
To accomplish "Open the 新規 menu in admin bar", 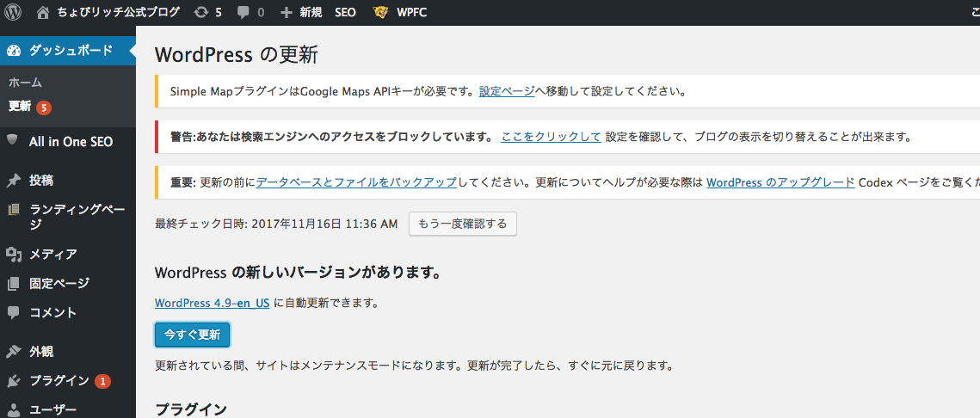I will pyautogui.click(x=311, y=12).
